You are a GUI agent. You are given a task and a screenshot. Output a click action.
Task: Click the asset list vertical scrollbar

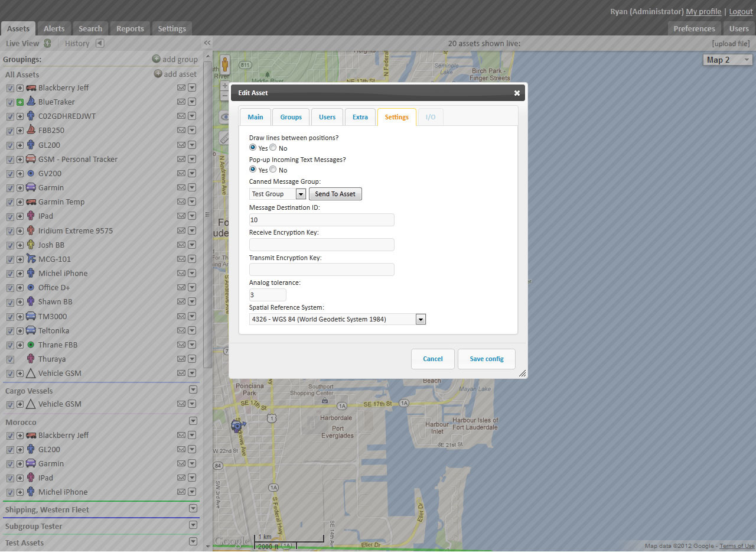pos(207,213)
